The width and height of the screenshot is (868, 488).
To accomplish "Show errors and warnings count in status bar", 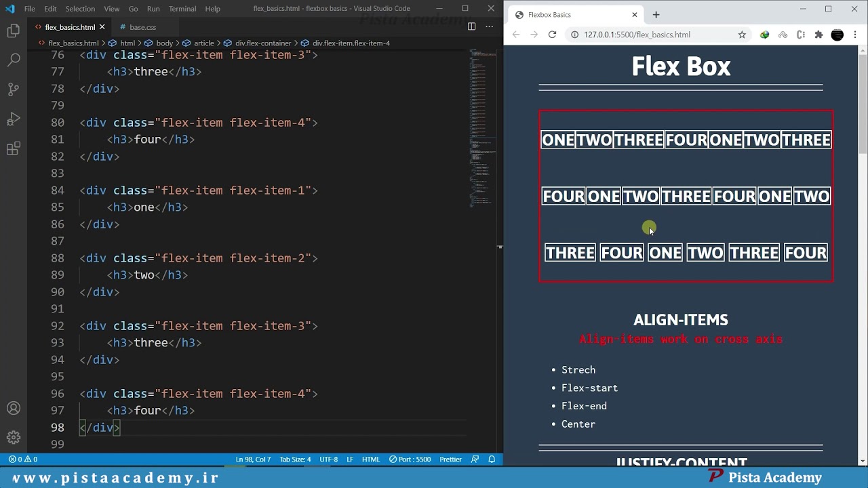I will (x=23, y=459).
